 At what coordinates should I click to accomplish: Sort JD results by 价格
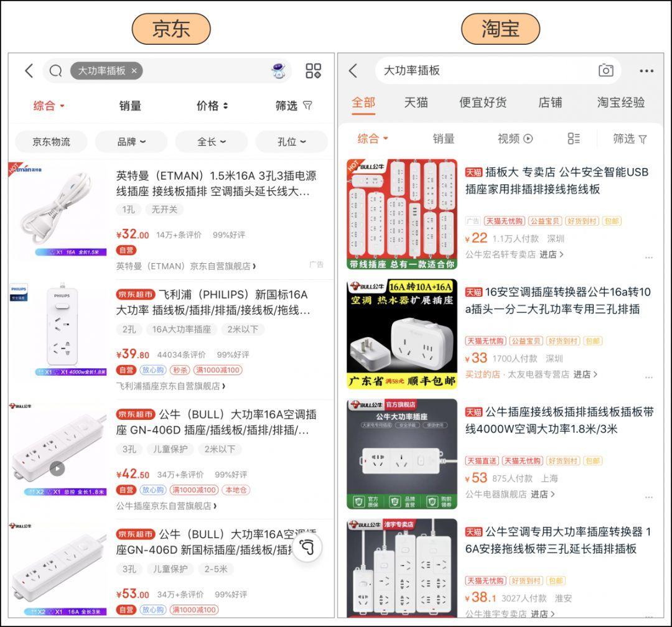click(212, 106)
